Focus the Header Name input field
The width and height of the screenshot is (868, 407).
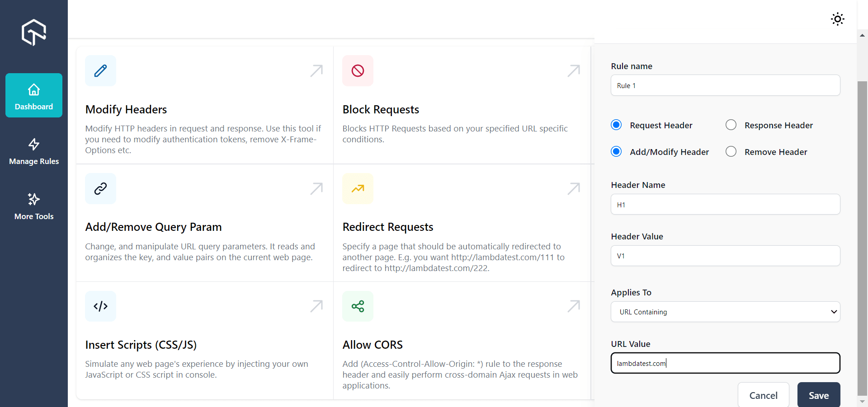pyautogui.click(x=725, y=205)
